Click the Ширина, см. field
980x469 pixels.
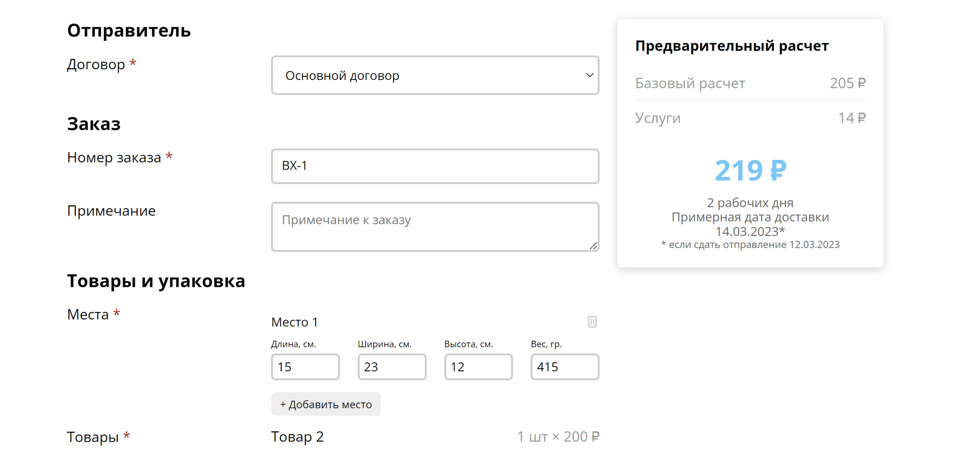(x=392, y=367)
